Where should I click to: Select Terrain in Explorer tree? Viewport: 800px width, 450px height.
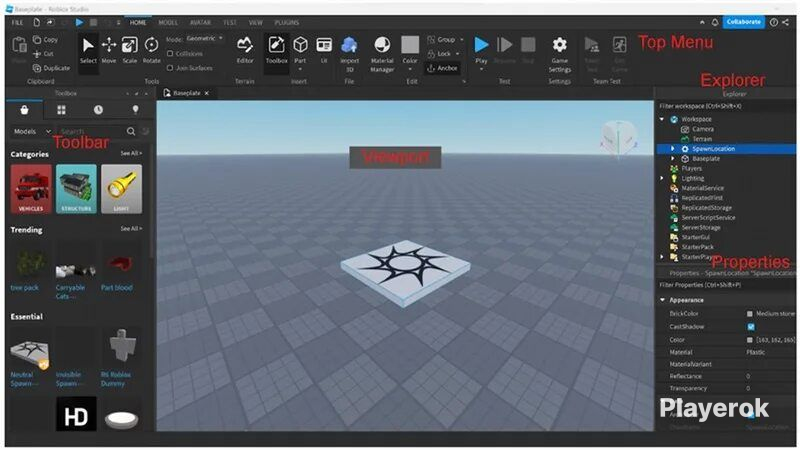702,139
